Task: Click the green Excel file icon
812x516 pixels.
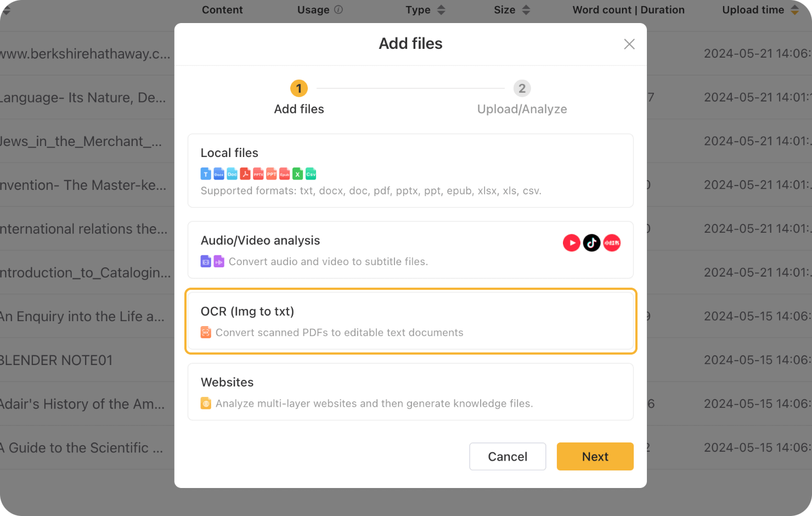Action: 297,174
